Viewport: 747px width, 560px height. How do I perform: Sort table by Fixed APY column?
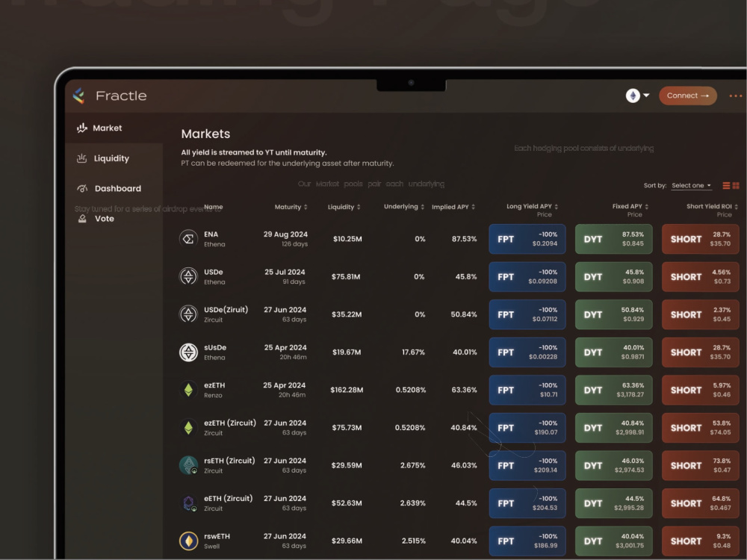coord(630,206)
